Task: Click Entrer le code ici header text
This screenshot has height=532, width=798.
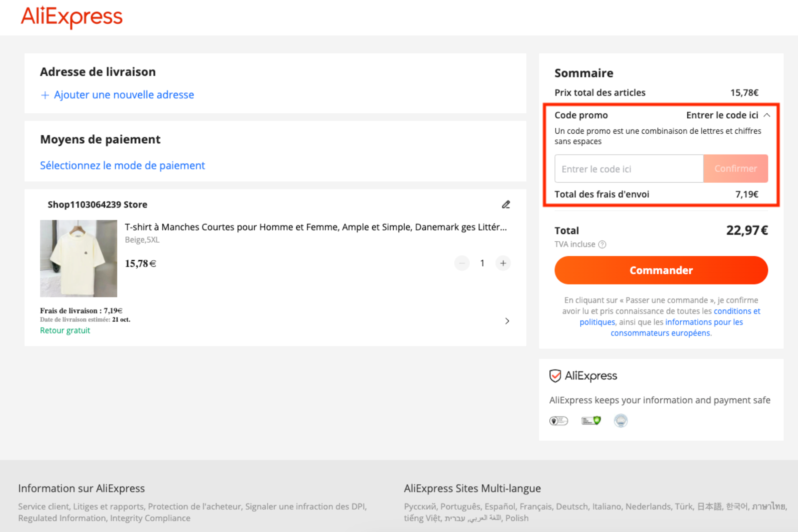Action: (722, 115)
